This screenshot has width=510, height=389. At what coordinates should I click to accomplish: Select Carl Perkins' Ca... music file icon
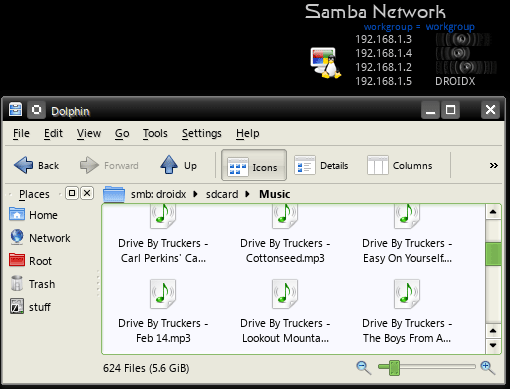click(163, 217)
